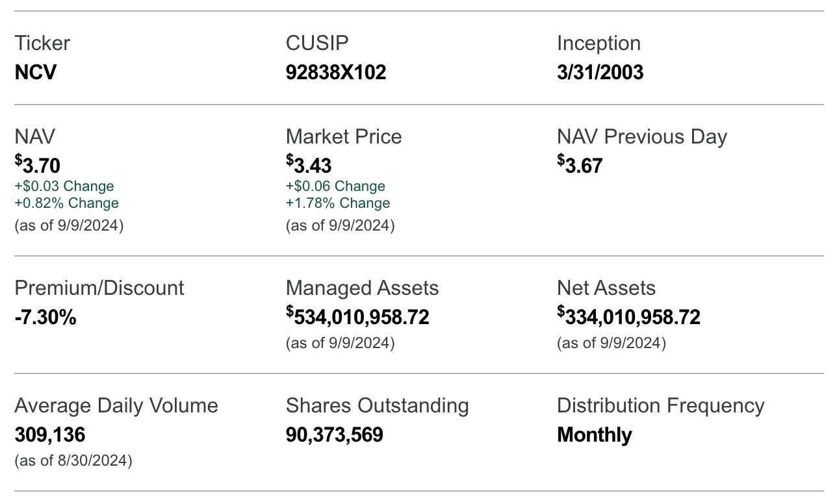Click the NAV Previous Day value $3.67
The image size is (837, 504).
[580, 165]
